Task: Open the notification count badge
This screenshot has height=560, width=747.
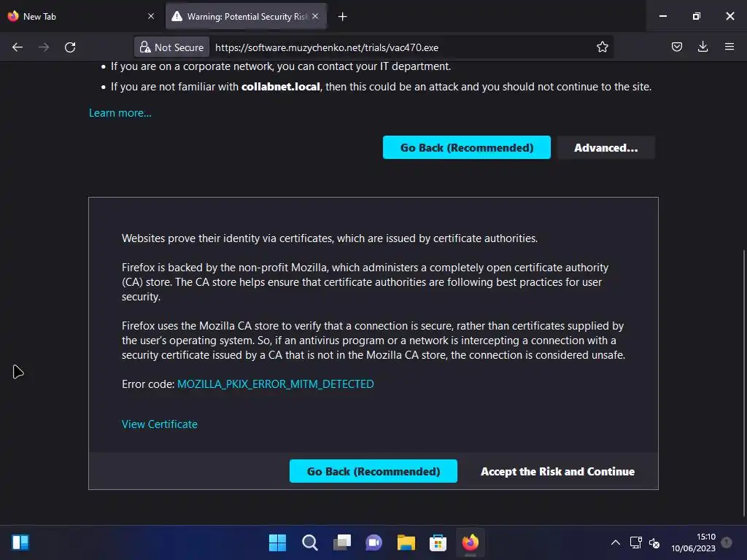Action: [727, 542]
